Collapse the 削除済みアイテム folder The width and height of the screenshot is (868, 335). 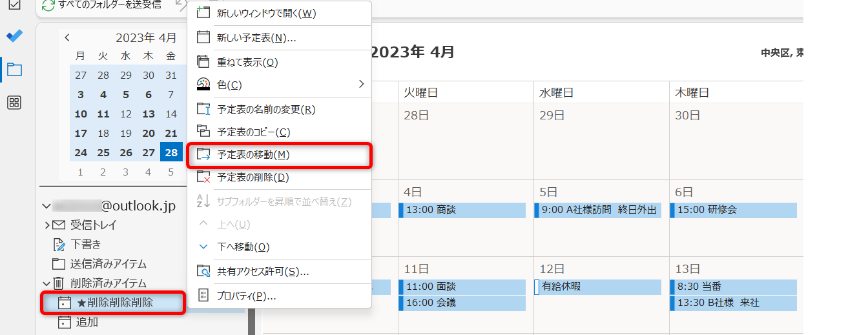[46, 283]
